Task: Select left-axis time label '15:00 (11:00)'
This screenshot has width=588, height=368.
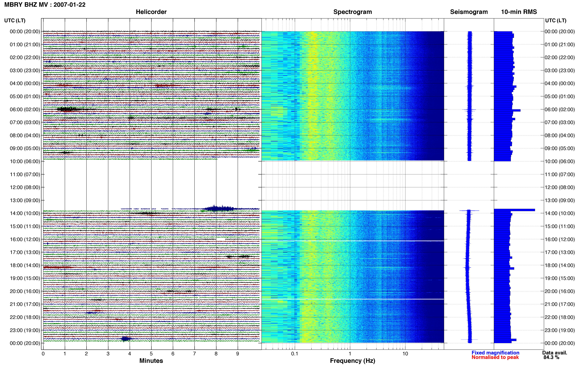Action: pyautogui.click(x=25, y=226)
